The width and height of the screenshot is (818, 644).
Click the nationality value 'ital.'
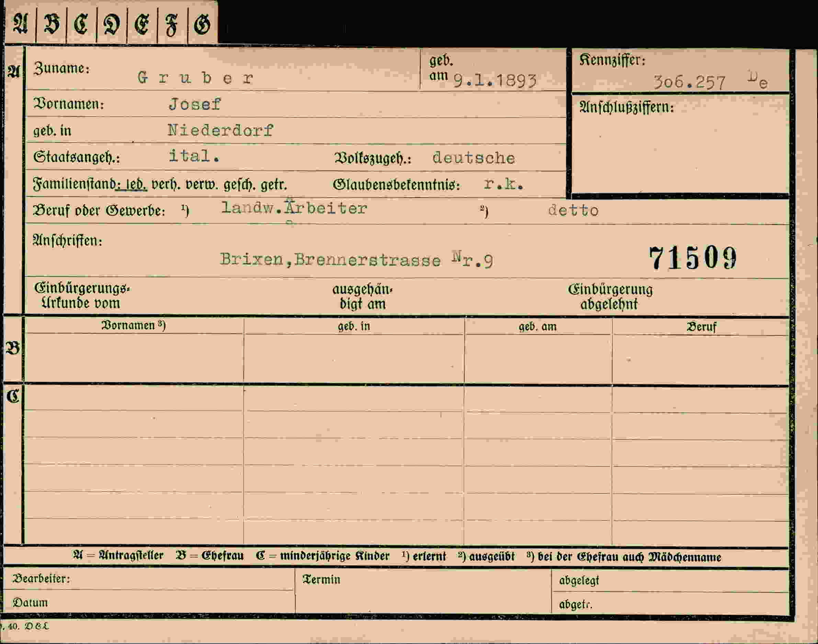pyautogui.click(x=194, y=156)
